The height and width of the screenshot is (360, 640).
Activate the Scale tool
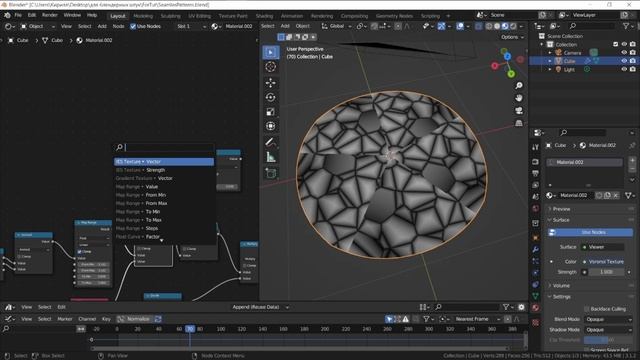271,112
